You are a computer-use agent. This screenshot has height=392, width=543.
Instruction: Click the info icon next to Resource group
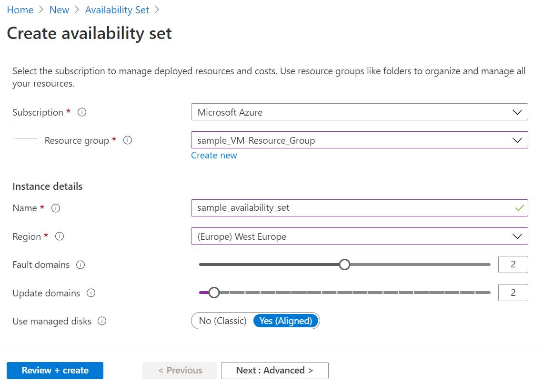[128, 140]
